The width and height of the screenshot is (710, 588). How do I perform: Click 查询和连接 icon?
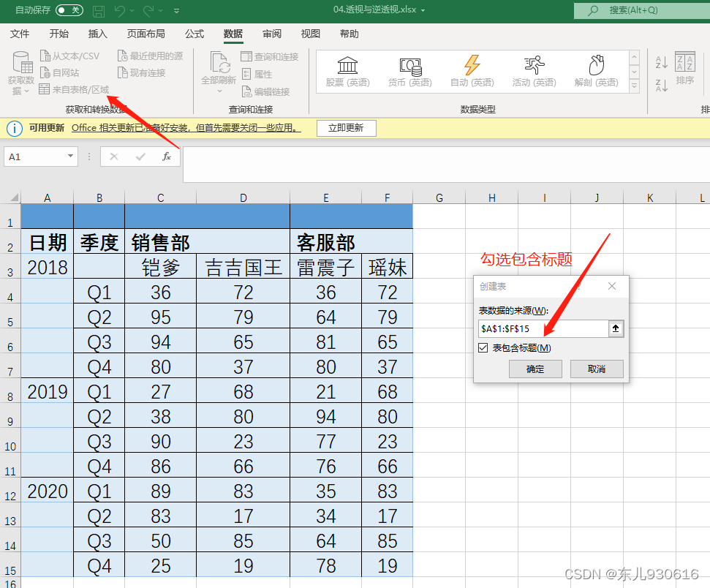coord(246,56)
